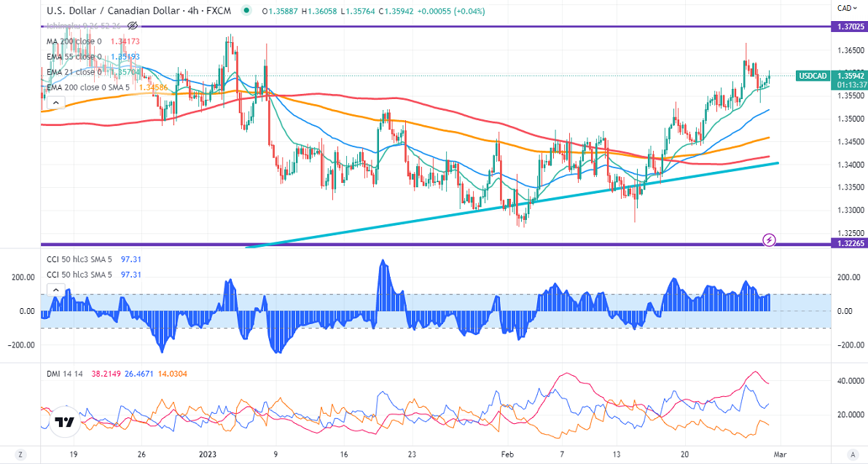The width and height of the screenshot is (868, 464).
Task: Select the DMI 14 14 indicator legend
Action: click(x=64, y=374)
